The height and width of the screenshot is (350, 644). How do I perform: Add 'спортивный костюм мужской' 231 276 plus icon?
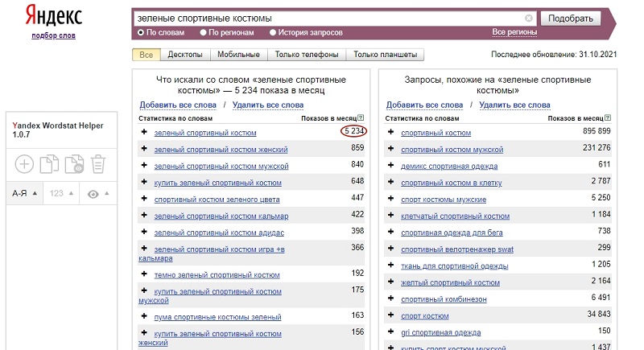point(391,149)
